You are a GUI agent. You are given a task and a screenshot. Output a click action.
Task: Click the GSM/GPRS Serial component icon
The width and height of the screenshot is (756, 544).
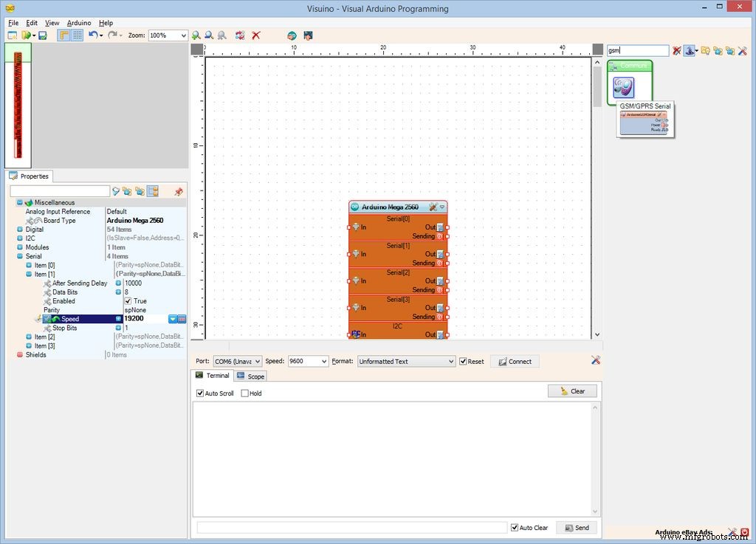[x=624, y=88]
